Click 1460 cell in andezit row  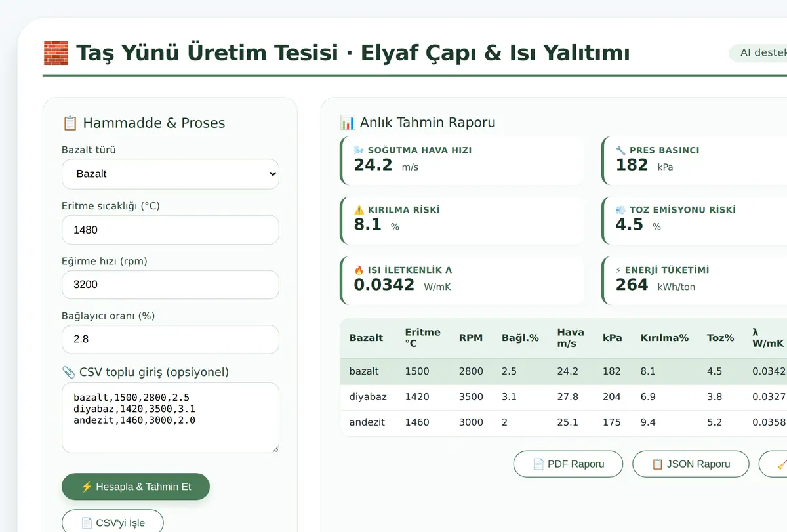click(x=417, y=422)
